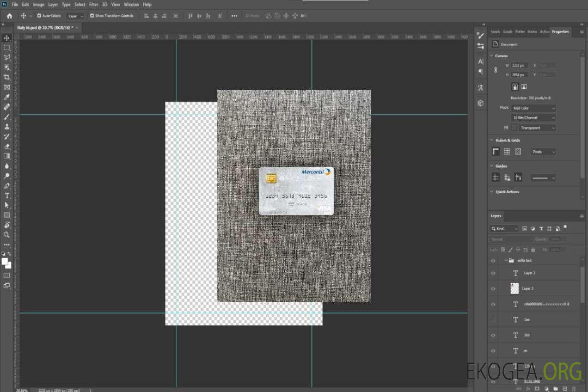Choose landscape canvas orientation icon
The width and height of the screenshot is (588, 392).
[524, 87]
